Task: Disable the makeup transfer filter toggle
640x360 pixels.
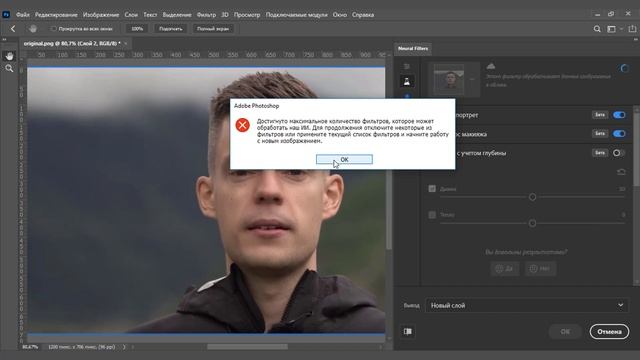Action: [x=619, y=134]
